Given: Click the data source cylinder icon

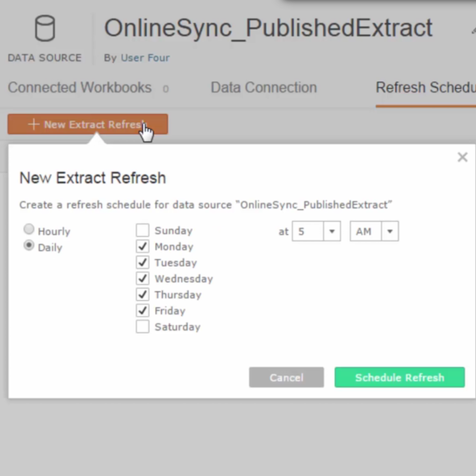Looking at the screenshot, I should coord(45,29).
